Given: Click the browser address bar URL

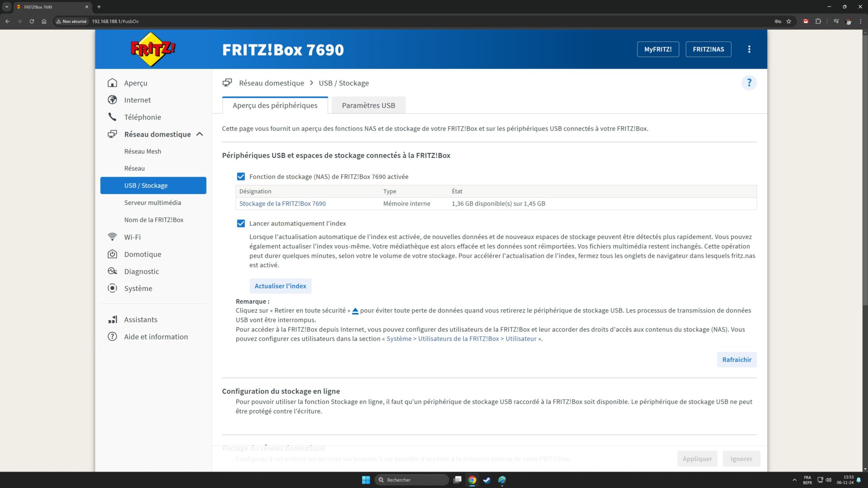Looking at the screenshot, I should coord(115,21).
